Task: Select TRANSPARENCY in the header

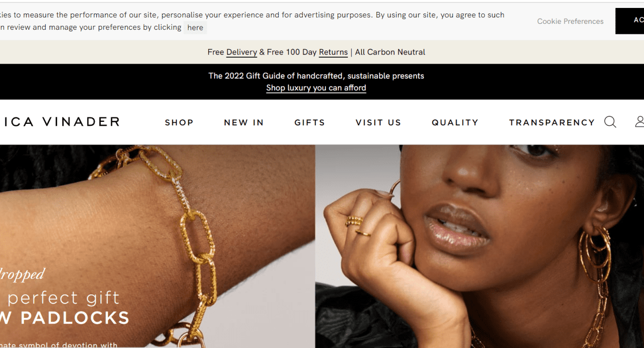Action: tap(552, 122)
